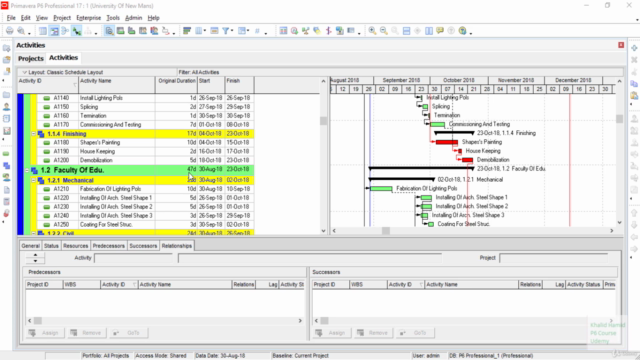Switch to the Predecessors details tab
Screen dimensions: 640x360
click(109, 246)
